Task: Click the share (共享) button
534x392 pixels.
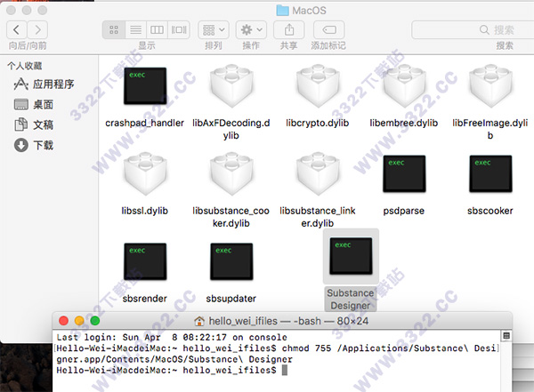Action: (x=289, y=30)
